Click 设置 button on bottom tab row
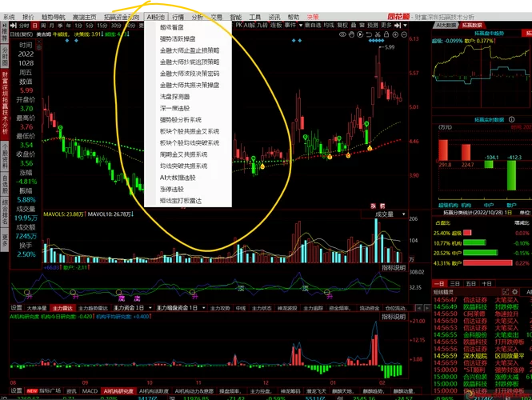Screen dimensions: 532x400 (x=16, y=391)
